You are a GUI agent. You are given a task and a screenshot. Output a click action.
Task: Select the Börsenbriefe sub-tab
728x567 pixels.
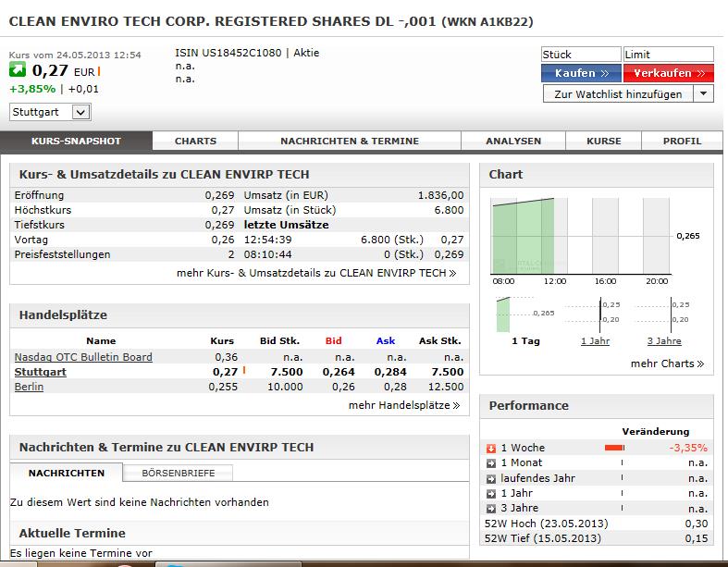click(178, 474)
